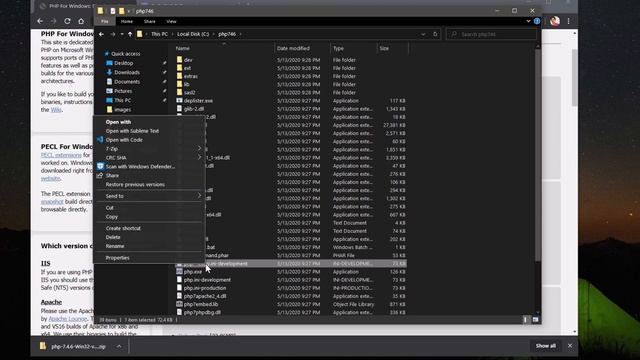Open Desktop in Quick access
640x360 pixels.
[123, 63]
